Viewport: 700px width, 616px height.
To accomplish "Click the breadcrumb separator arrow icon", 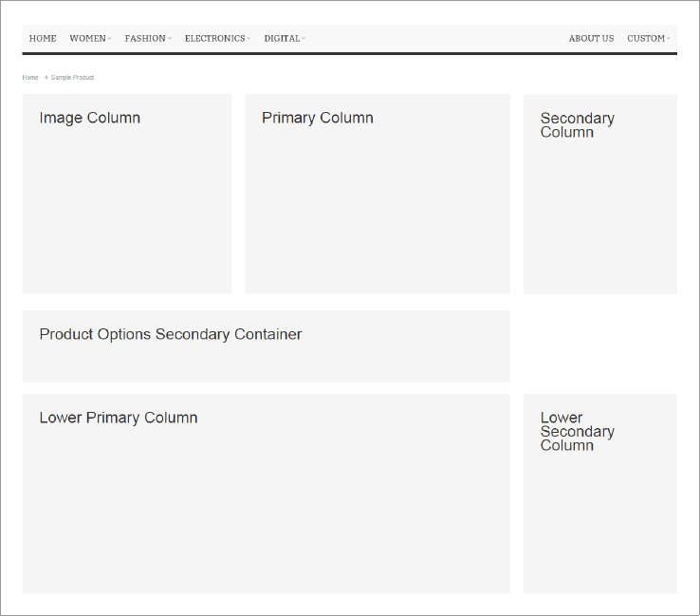I will click(46, 78).
